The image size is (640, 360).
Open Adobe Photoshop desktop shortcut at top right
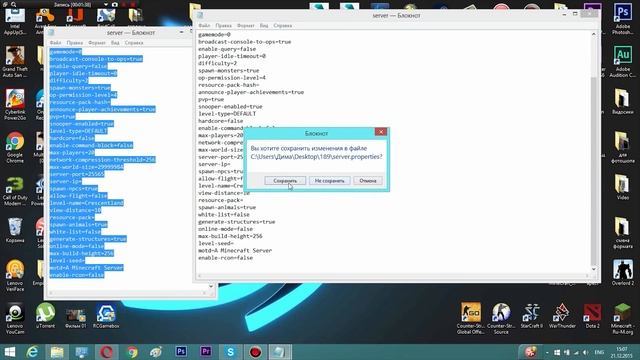coord(622,18)
